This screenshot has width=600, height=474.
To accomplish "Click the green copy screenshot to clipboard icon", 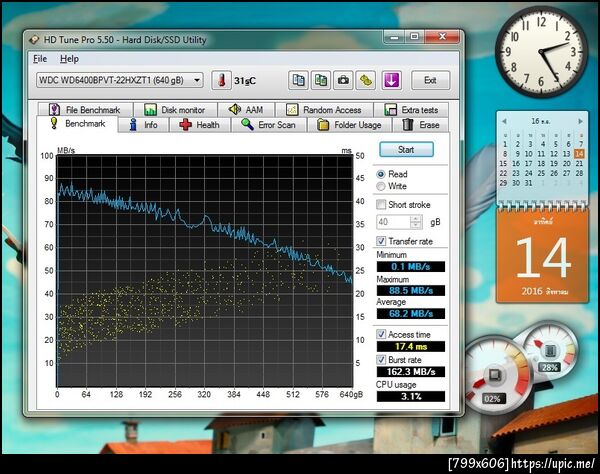I will click(321, 80).
